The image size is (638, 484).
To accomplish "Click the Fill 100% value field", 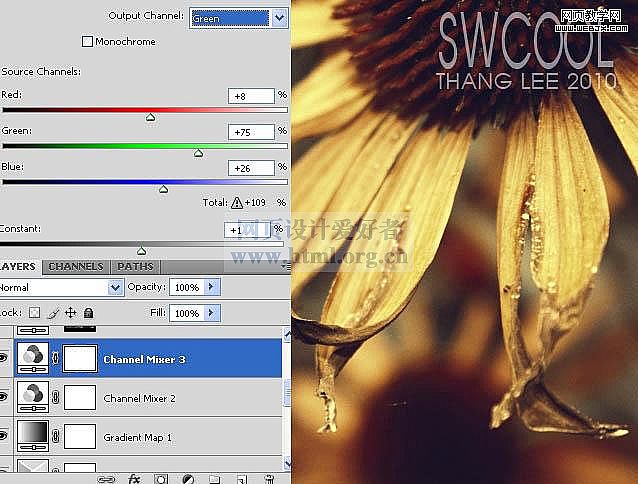I will click(186, 313).
